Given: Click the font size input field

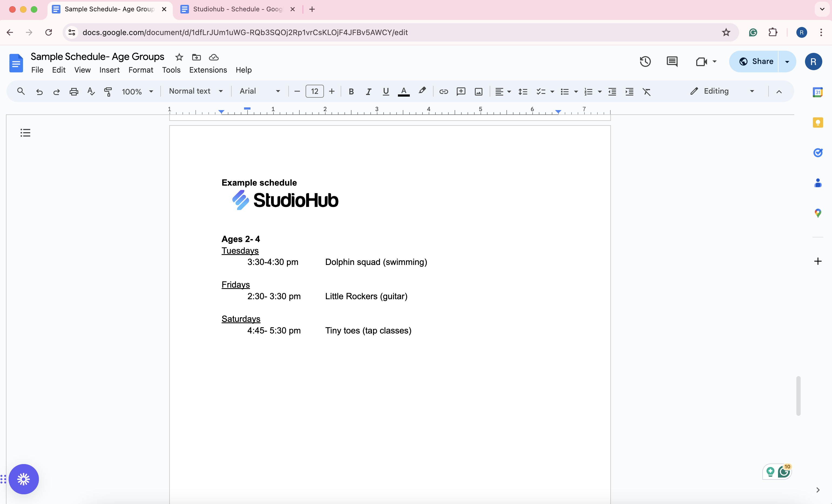Looking at the screenshot, I should pos(314,91).
